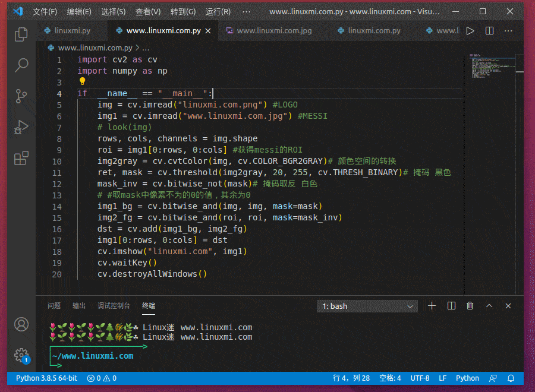Click the quick fix lightbulb on line 3

81,81
